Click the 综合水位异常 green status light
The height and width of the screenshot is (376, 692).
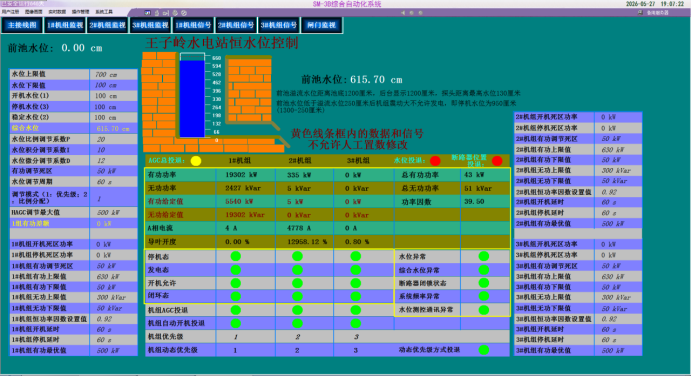(x=484, y=270)
